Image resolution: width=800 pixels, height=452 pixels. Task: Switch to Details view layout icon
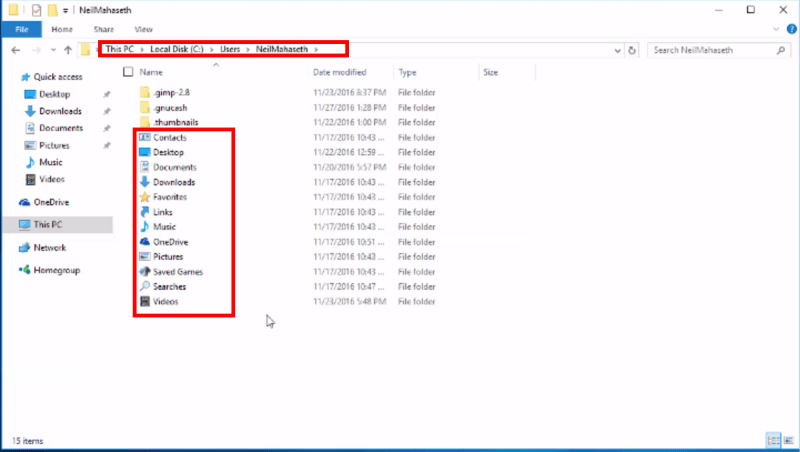pyautogui.click(x=773, y=440)
